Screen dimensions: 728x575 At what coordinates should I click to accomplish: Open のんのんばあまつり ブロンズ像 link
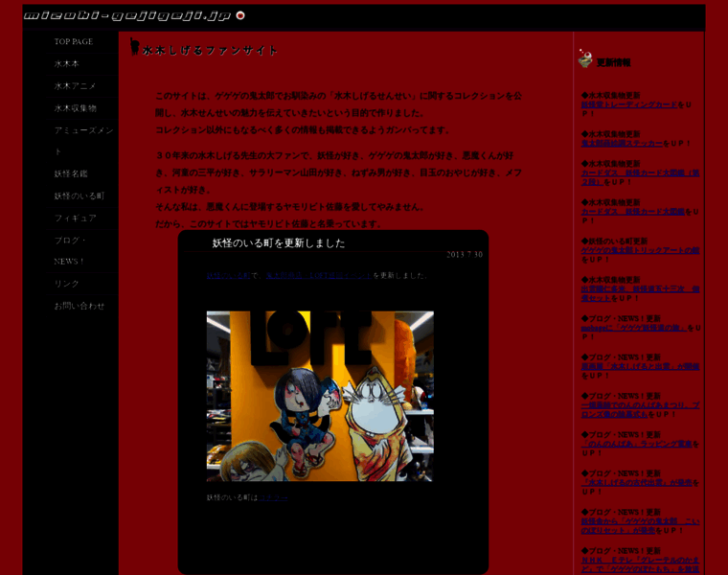coord(640,409)
